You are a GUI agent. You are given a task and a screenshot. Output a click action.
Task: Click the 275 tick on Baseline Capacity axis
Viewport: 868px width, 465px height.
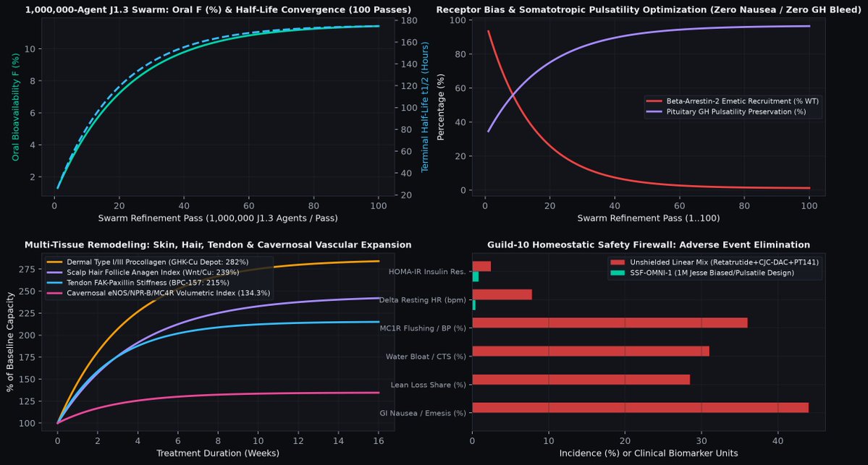[27, 270]
